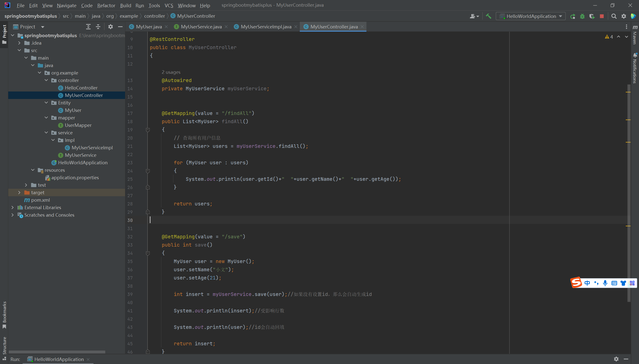Toggle the Structure tool window

pyautogui.click(x=4, y=348)
